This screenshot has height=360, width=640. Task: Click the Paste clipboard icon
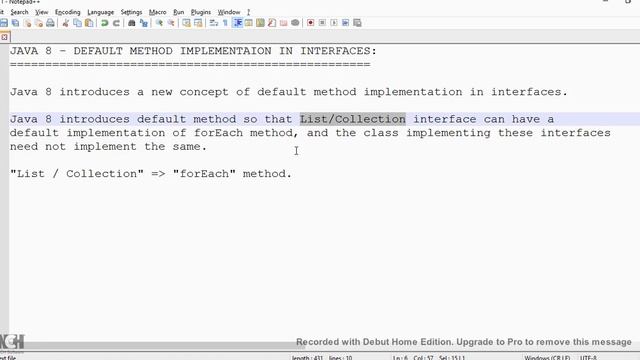point(89,23)
